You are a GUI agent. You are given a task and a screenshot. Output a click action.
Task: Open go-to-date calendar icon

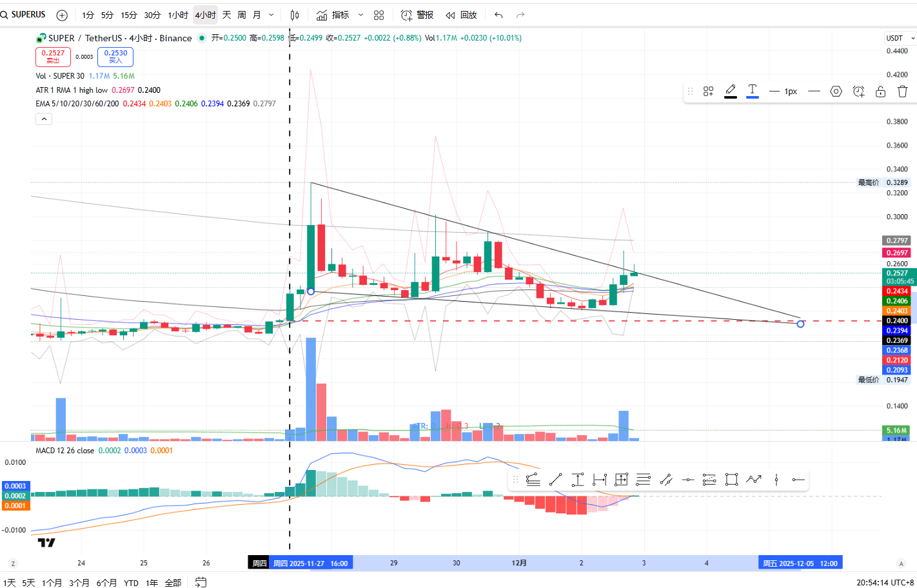click(x=201, y=582)
